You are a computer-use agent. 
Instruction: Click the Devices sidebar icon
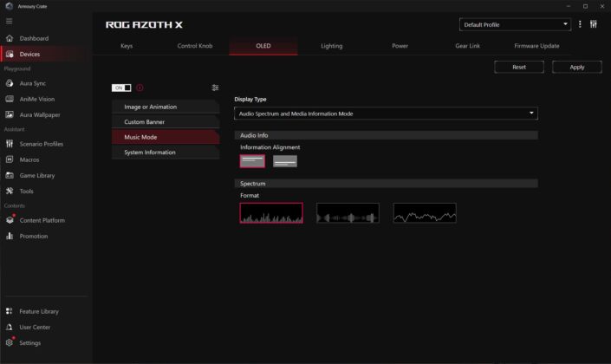pos(10,54)
